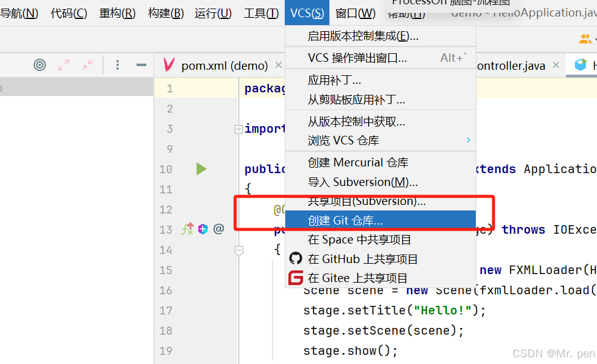Open the 运行(U) menu
The image size is (597, 364).
point(213,13)
